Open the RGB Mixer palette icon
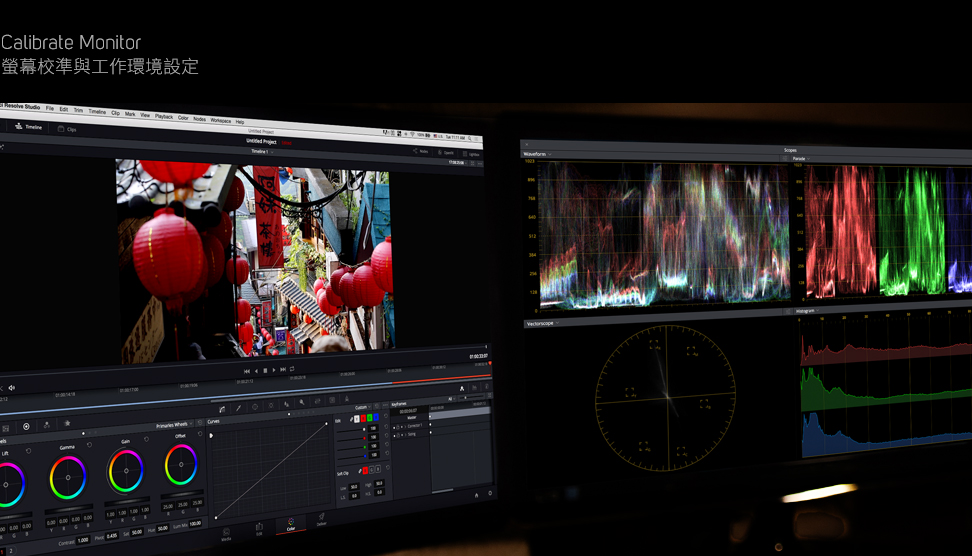This screenshot has width=972, height=556. [46, 425]
